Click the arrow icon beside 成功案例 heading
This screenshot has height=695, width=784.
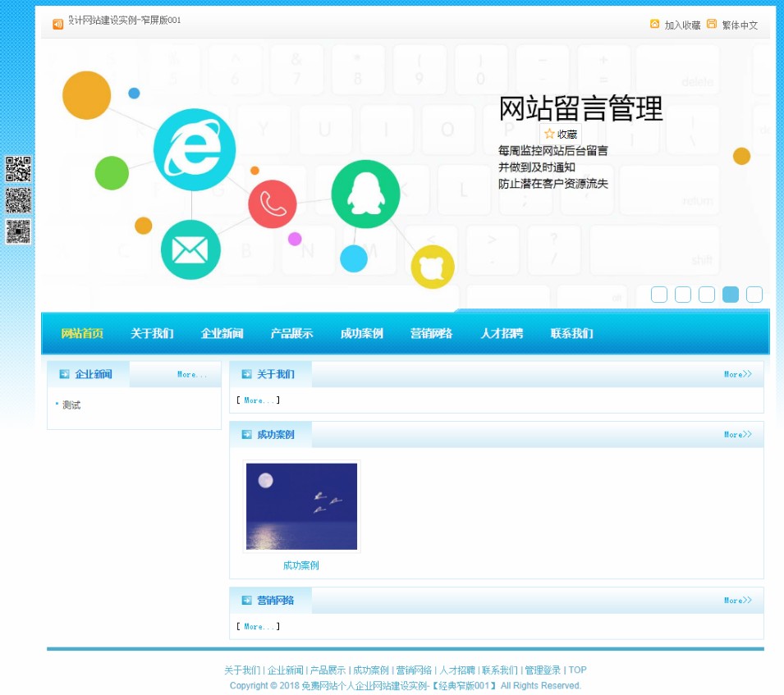(x=246, y=435)
